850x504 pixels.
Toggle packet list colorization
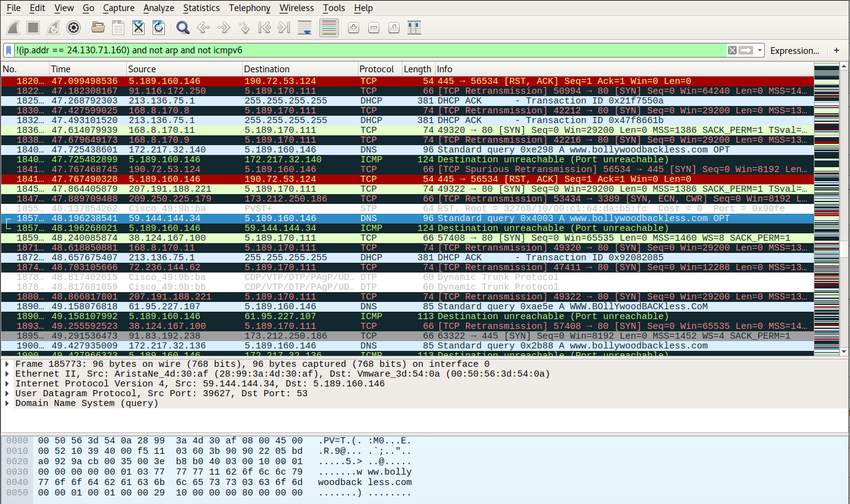pos(329,28)
